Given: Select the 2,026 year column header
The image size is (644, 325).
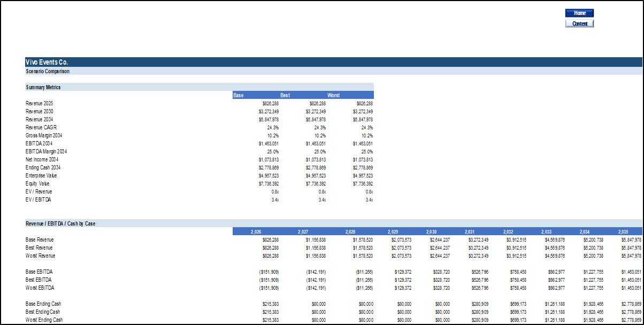Looking at the screenshot, I should pyautogui.click(x=256, y=231).
